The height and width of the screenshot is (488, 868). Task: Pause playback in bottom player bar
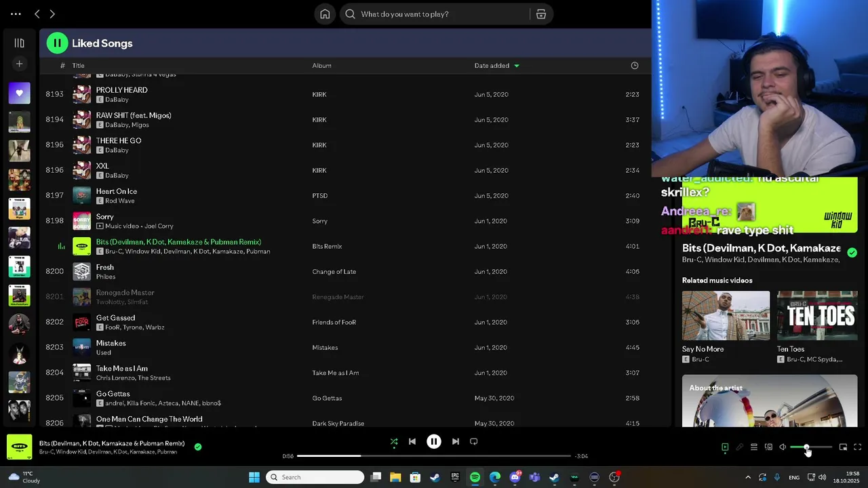434,441
